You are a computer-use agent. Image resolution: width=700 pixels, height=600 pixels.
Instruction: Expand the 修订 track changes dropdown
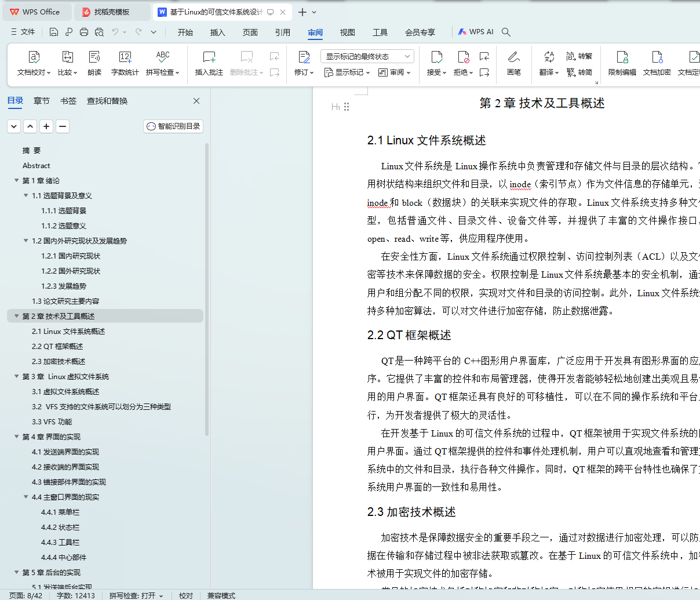click(304, 72)
